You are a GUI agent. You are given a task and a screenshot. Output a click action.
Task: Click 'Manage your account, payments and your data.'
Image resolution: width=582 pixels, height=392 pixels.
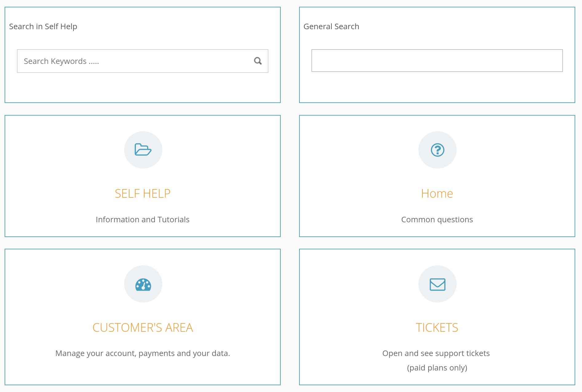pyautogui.click(x=143, y=353)
